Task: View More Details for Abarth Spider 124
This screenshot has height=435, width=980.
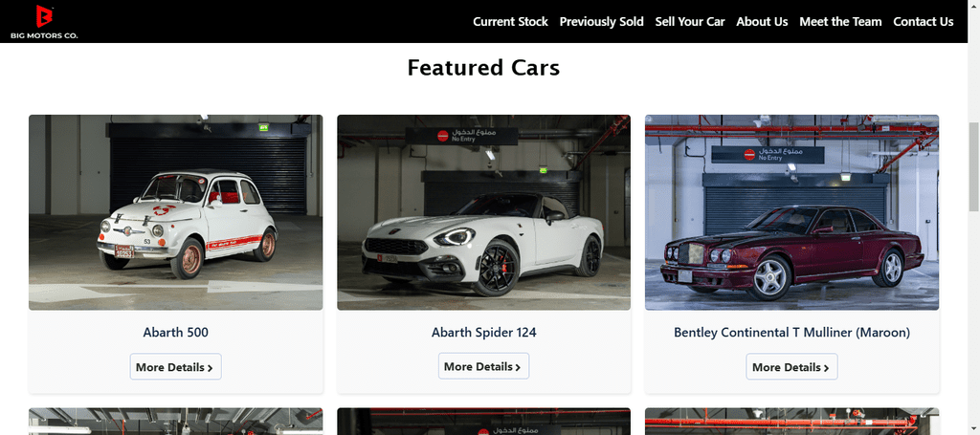Action: click(x=483, y=366)
